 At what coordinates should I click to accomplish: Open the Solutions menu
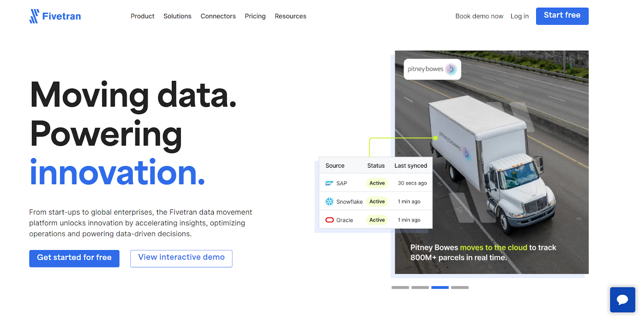(178, 16)
